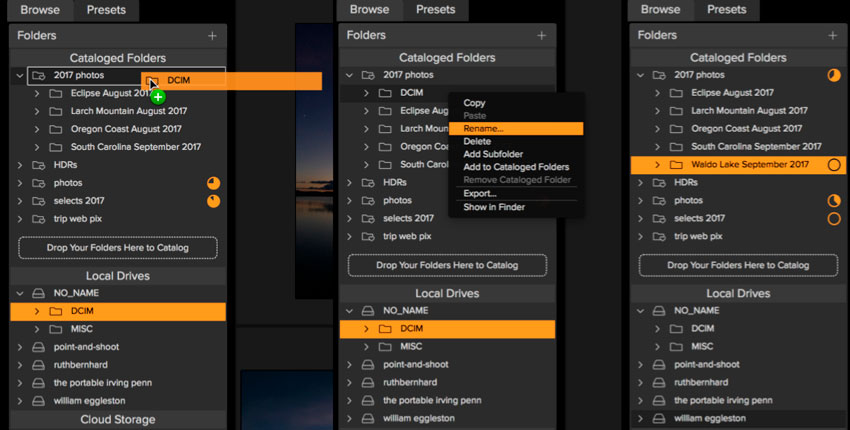Click the plus icon in the leftmost Folders header
The width and height of the screenshot is (850, 430).
pyautogui.click(x=212, y=35)
